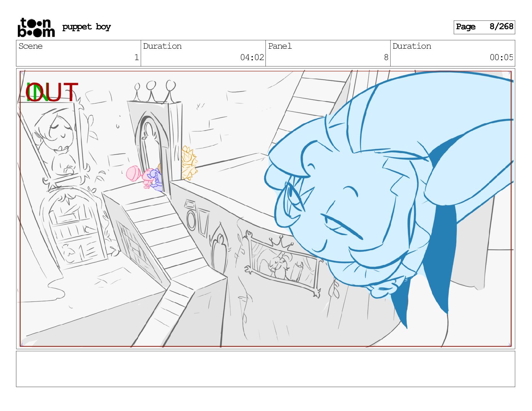532x411 pixels.
Task: Click the 'Scene' header label
Action: coord(31,46)
